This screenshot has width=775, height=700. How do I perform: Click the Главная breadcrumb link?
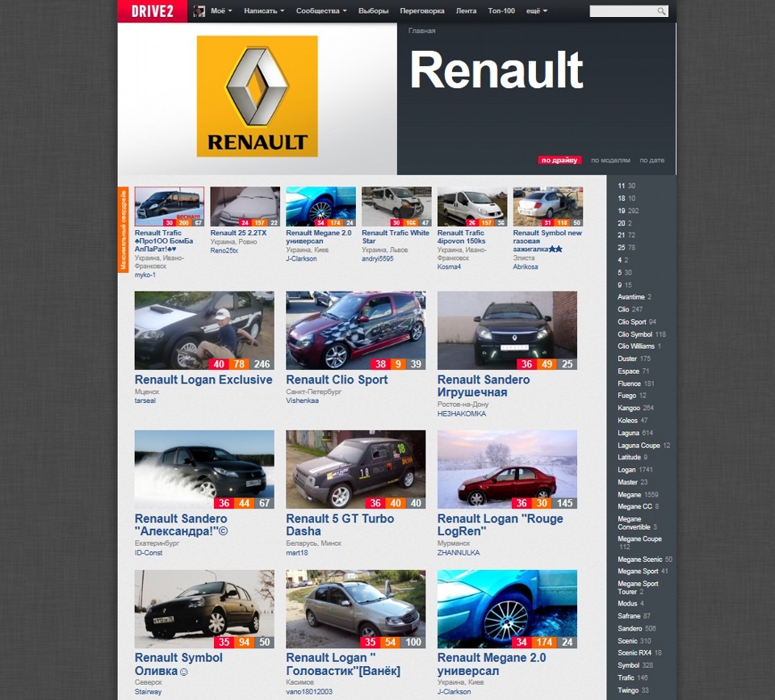pos(421,31)
